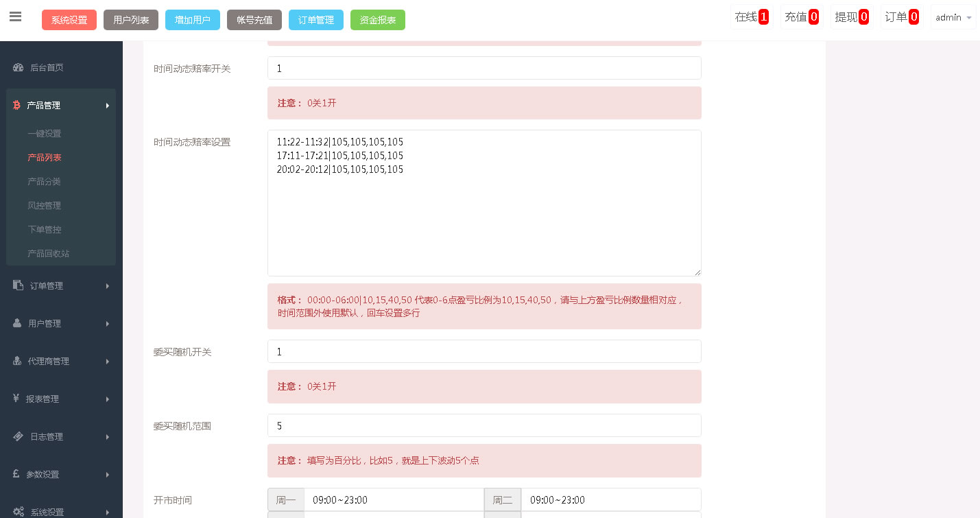980x518 pixels.
Task: Click the ticket icon beside 日志管理
Action: [x=19, y=436]
